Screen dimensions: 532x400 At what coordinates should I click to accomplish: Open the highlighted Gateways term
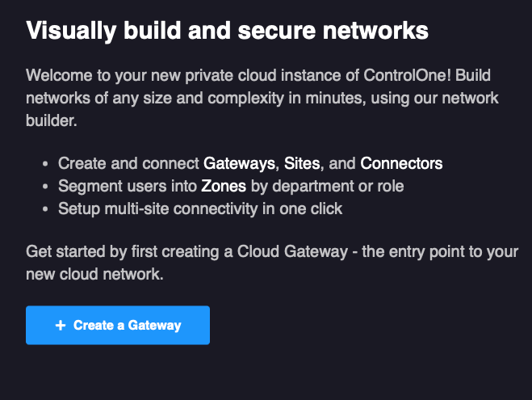coord(239,163)
